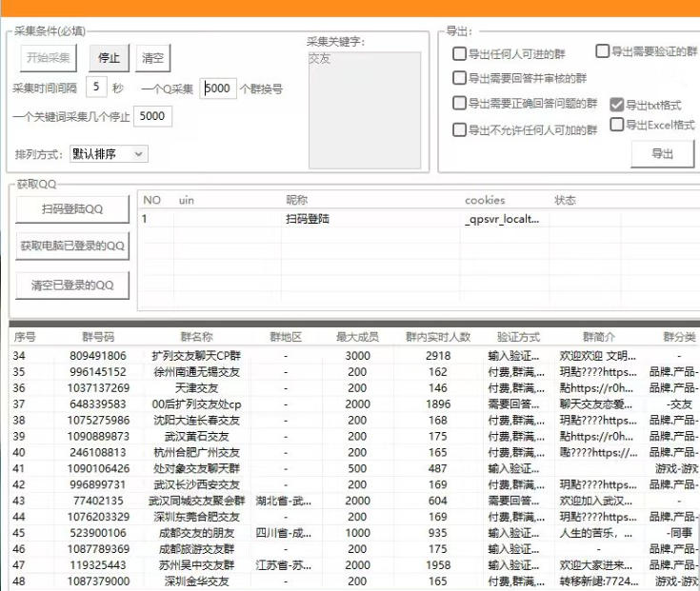Sort by 最大成员 column header
700x591 pixels.
pyautogui.click(x=357, y=337)
